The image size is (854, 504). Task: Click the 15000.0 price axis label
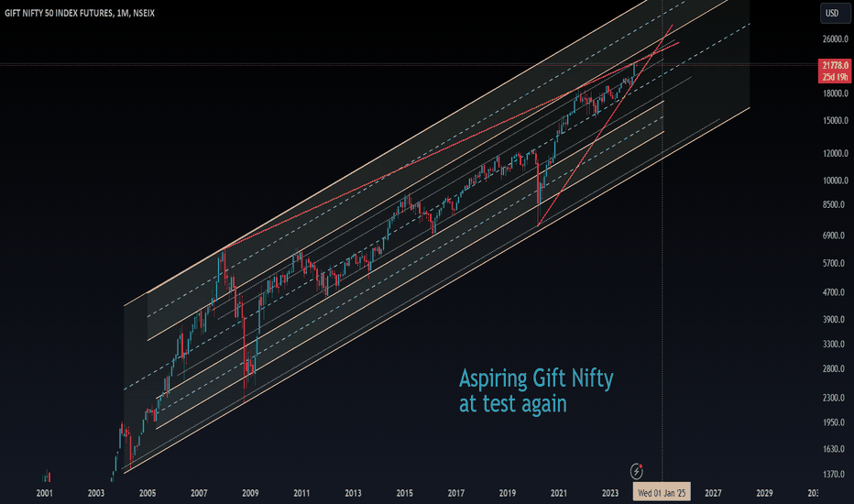[836, 120]
